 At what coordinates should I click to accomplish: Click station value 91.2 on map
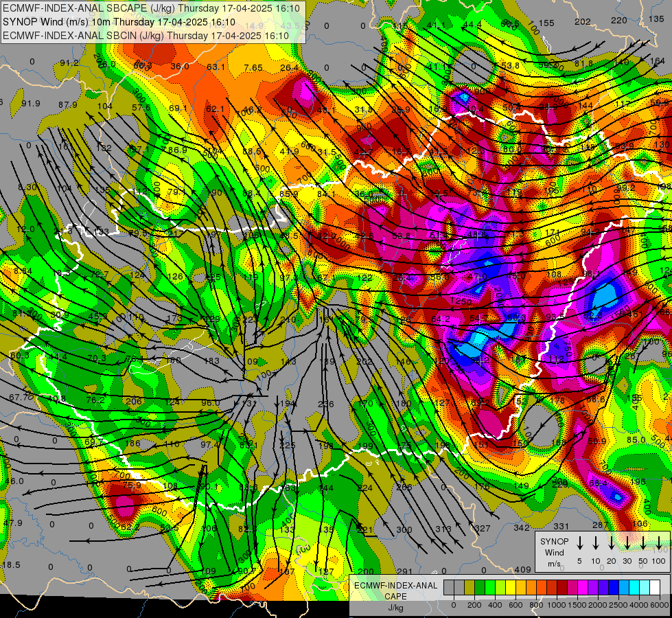[x=69, y=63]
